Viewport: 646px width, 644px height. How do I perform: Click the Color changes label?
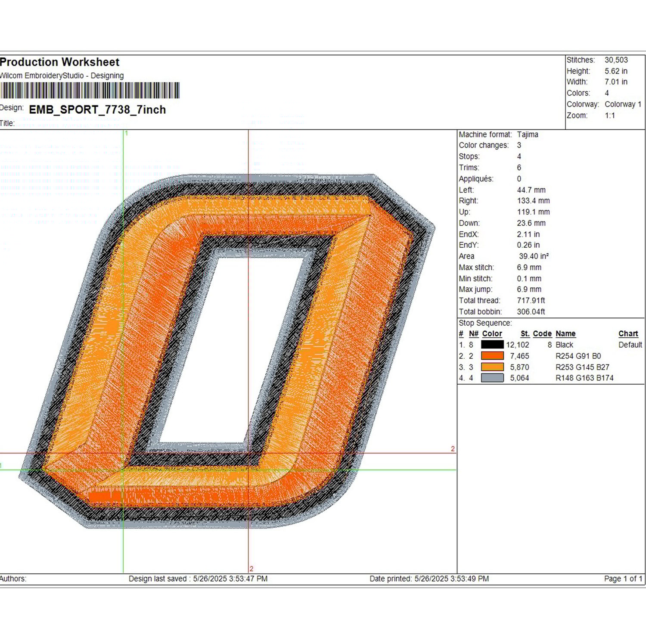[x=484, y=145]
